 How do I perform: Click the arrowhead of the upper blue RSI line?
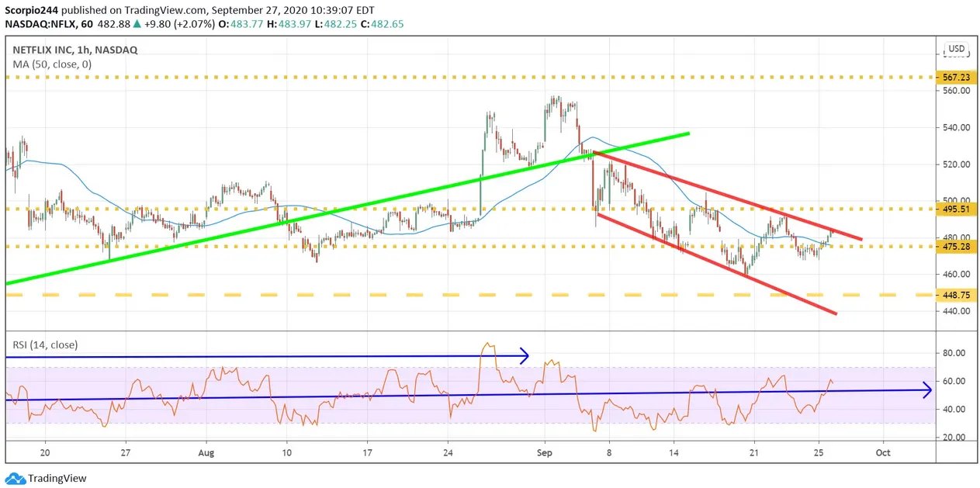524,356
